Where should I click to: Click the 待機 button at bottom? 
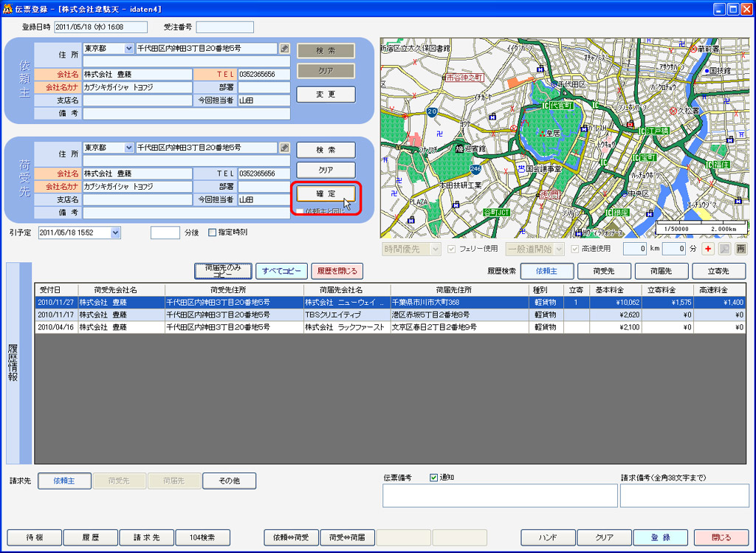(x=34, y=537)
